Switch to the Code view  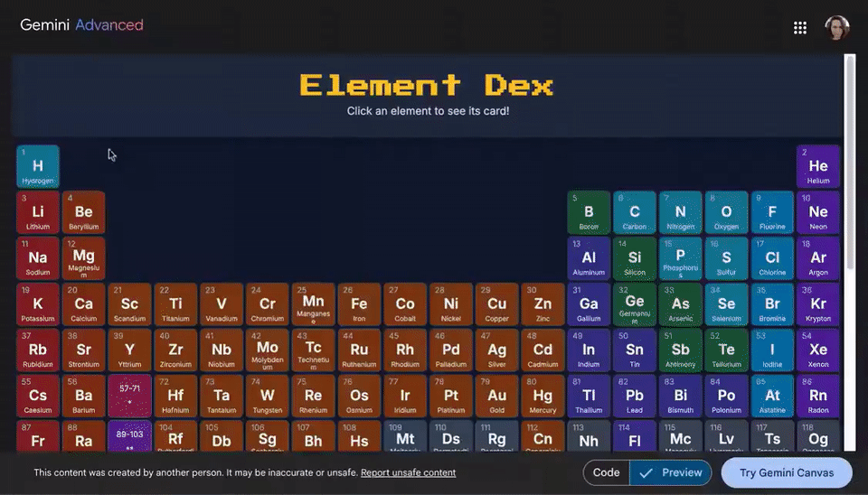tap(606, 473)
